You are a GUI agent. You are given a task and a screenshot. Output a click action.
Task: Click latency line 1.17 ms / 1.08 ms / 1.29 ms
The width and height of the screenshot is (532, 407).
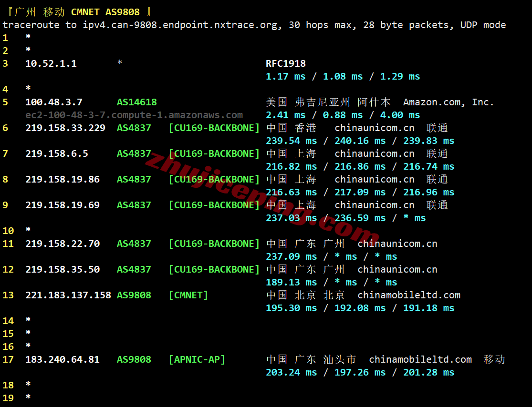click(x=343, y=77)
